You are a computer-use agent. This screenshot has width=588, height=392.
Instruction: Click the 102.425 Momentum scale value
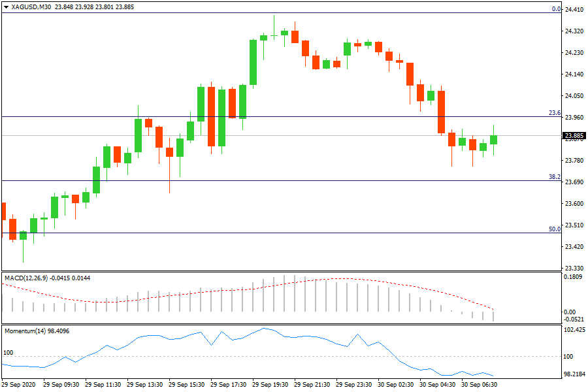[574, 331]
